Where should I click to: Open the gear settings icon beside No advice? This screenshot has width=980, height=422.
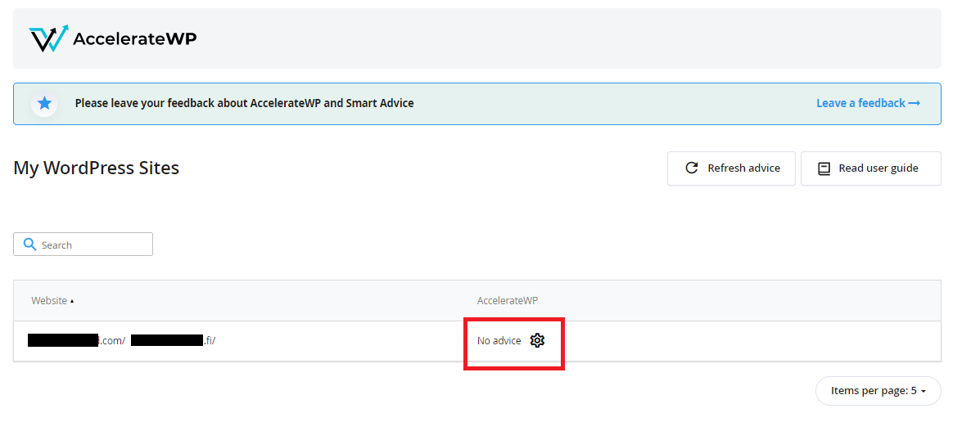(538, 340)
